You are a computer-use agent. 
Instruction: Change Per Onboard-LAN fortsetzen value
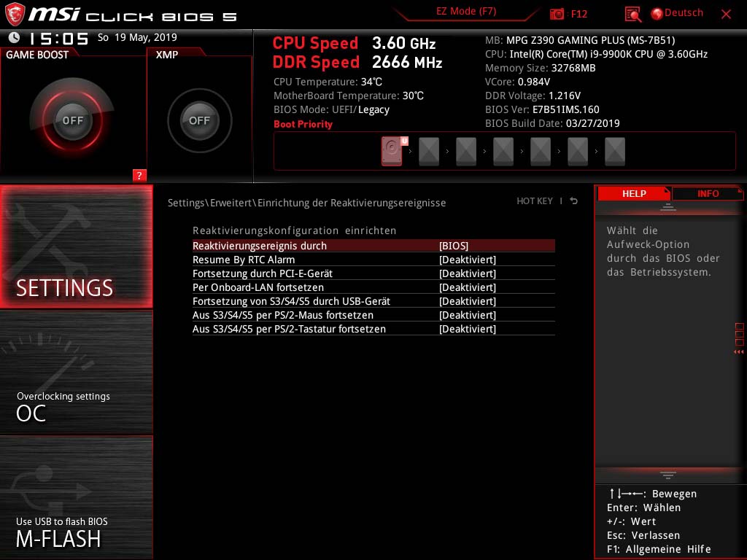point(468,287)
